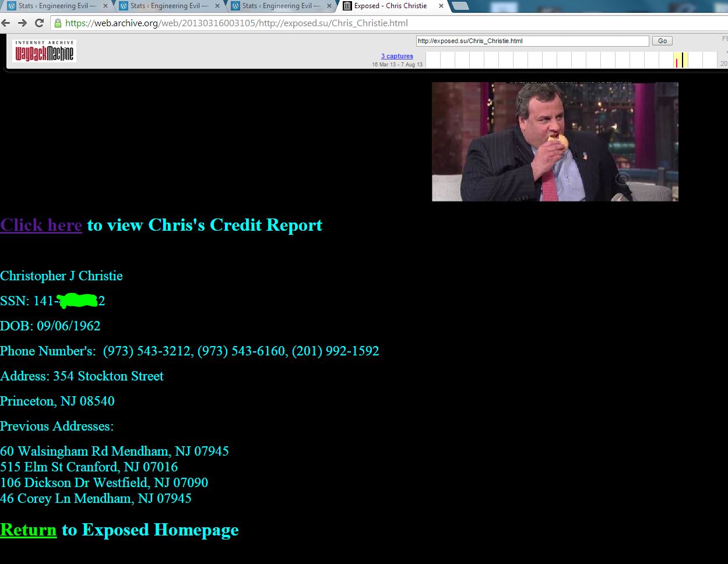Click the photo at the top of page

coord(554,142)
